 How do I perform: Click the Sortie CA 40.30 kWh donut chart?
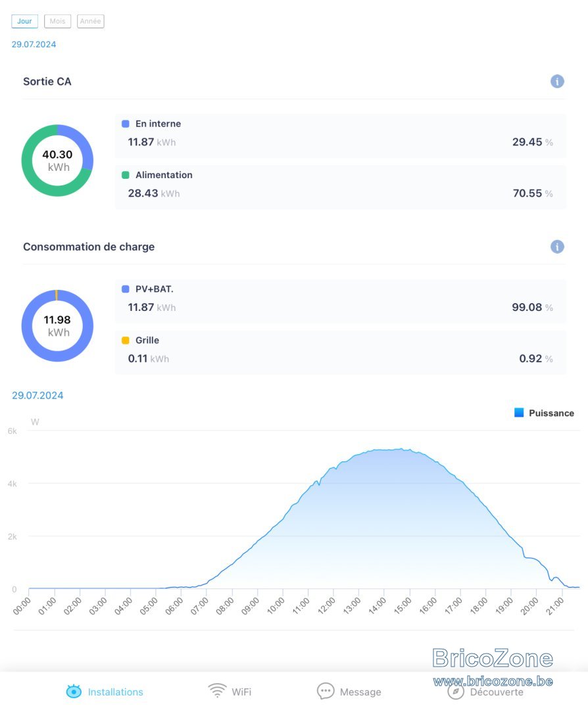(57, 160)
